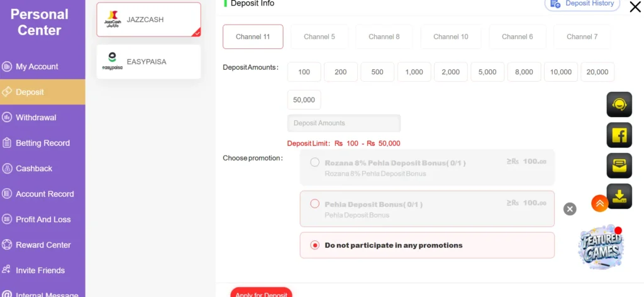Select EASYPAISA payment method card
644x297 pixels.
(148, 62)
